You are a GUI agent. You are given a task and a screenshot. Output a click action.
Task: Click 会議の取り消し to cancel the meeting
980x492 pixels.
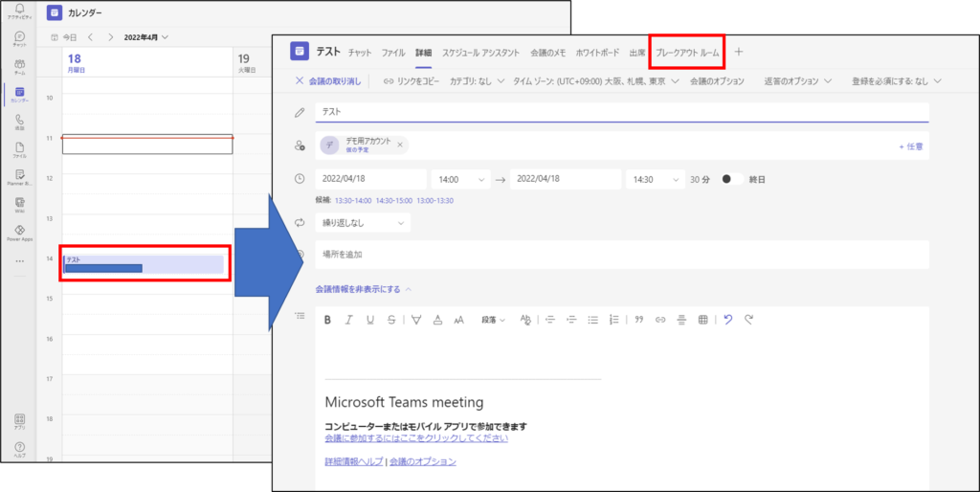click(x=328, y=81)
